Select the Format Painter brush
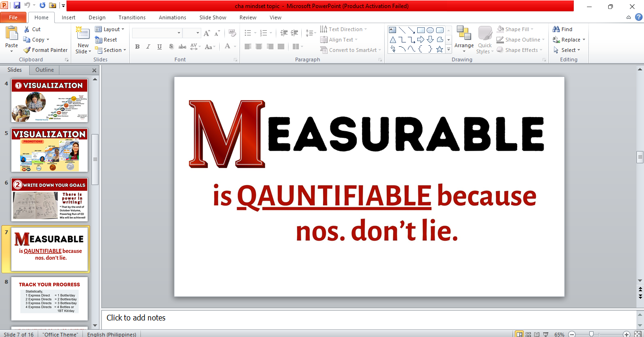Viewport: 644px width, 337px height. click(x=45, y=50)
